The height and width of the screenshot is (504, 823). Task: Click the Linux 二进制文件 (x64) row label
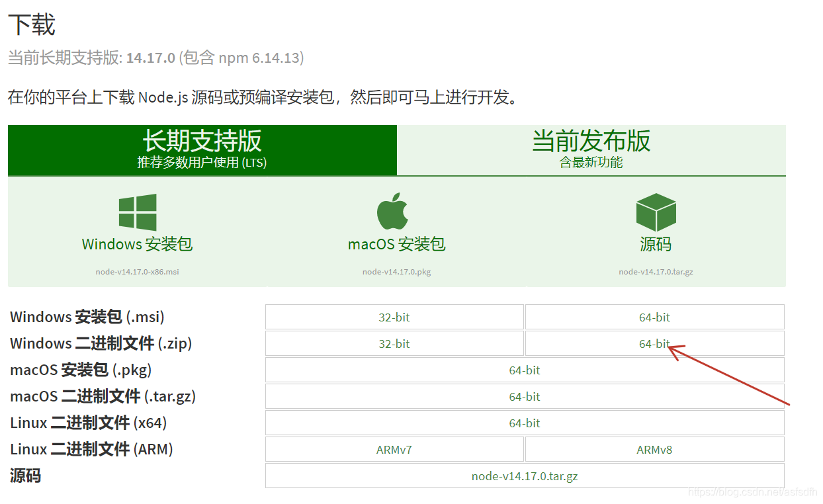(89, 423)
